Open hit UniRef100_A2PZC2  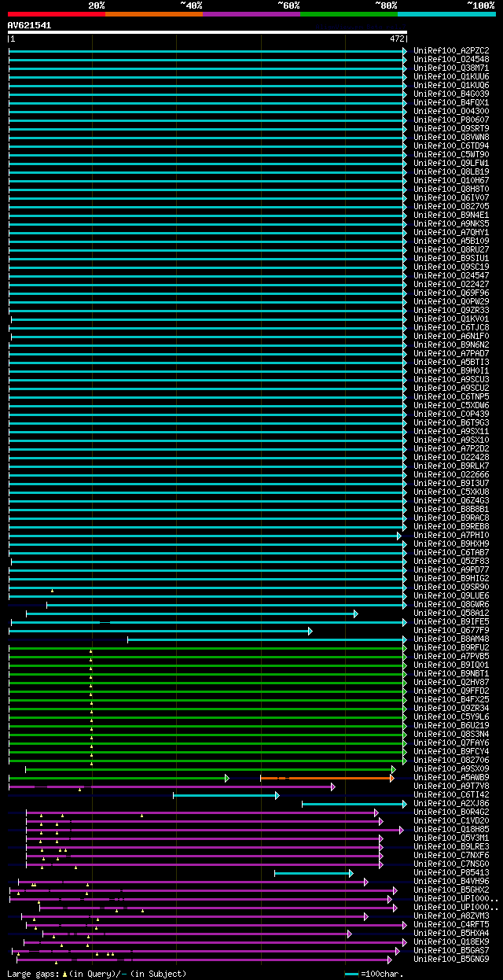(451, 51)
